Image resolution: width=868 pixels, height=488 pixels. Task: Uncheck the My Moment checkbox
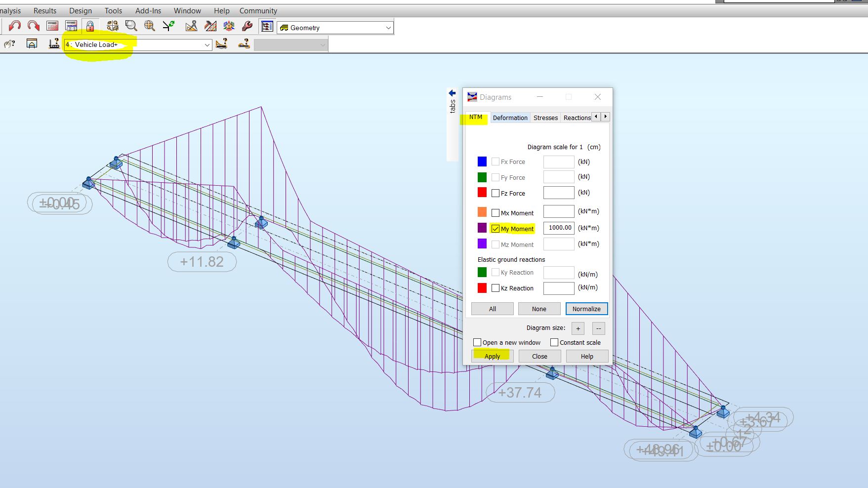(496, 228)
